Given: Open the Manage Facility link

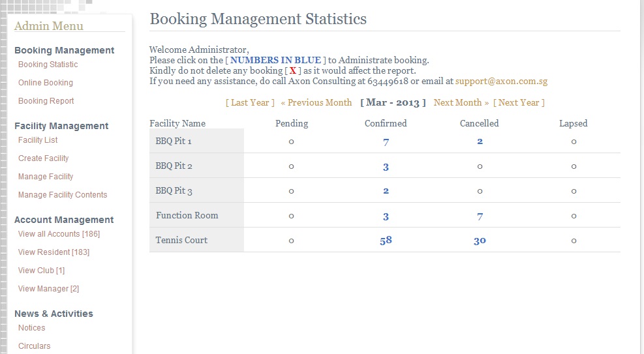Looking at the screenshot, I should tap(46, 177).
